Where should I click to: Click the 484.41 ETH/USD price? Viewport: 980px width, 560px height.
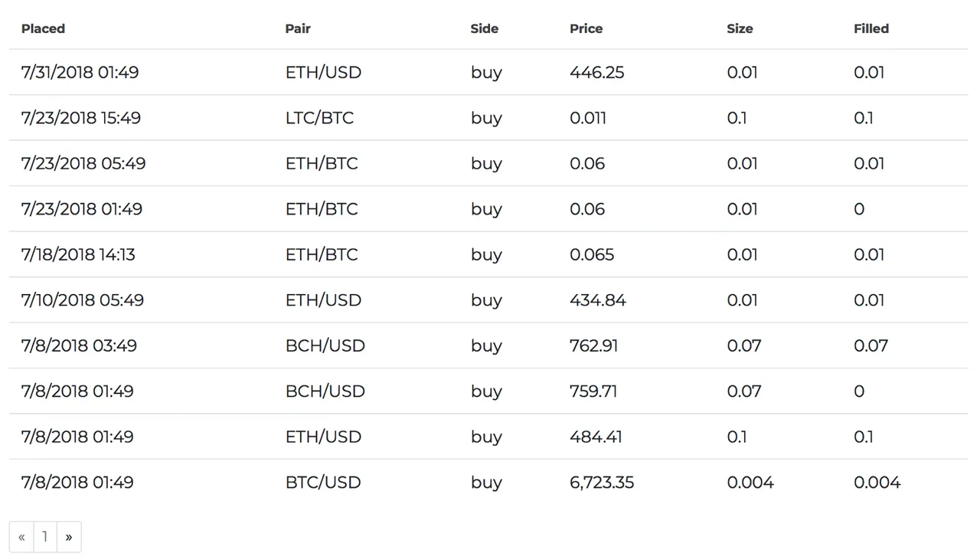click(x=596, y=437)
